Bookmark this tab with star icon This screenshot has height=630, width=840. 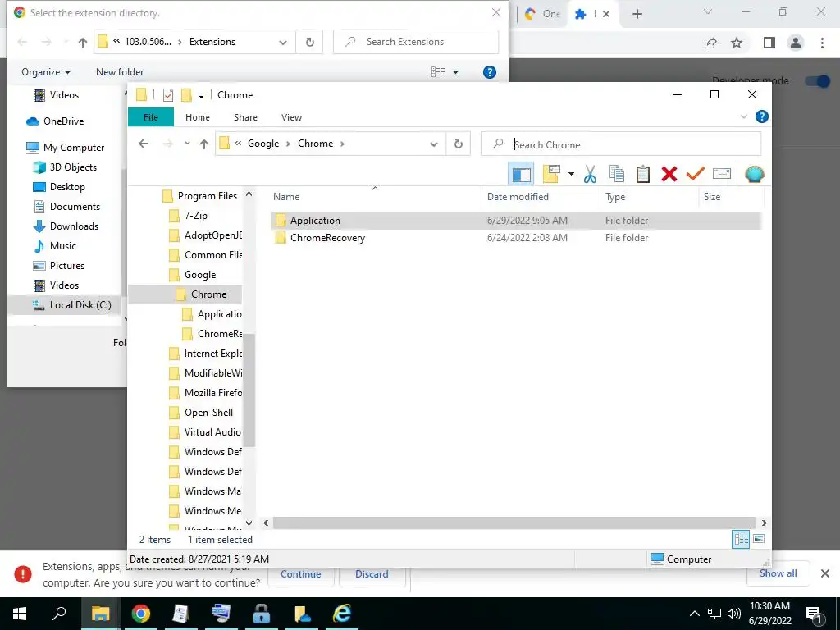click(737, 43)
